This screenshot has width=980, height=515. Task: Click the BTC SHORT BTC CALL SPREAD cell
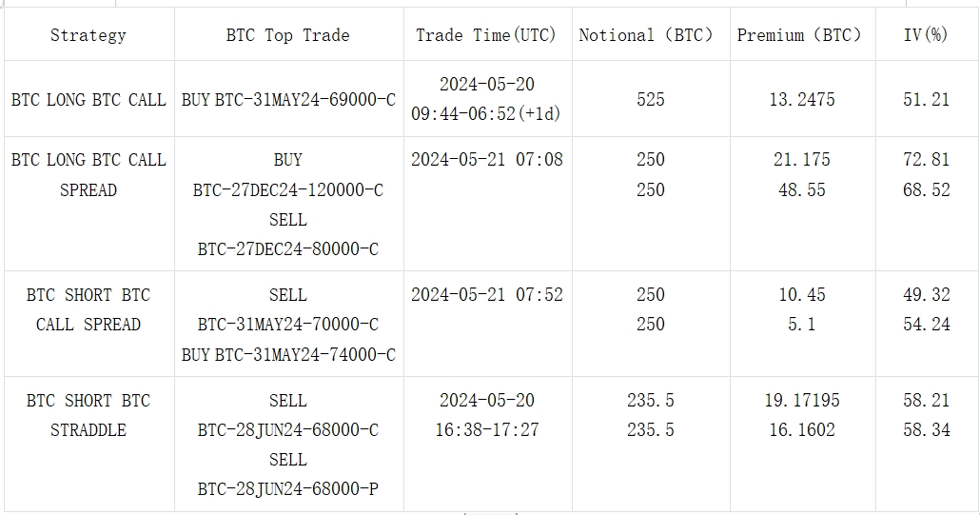pyautogui.click(x=88, y=324)
